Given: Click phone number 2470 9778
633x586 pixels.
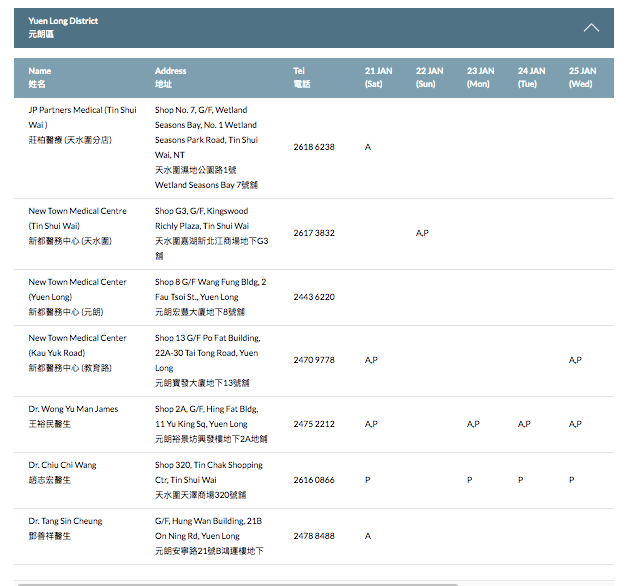Looking at the screenshot, I should [313, 360].
